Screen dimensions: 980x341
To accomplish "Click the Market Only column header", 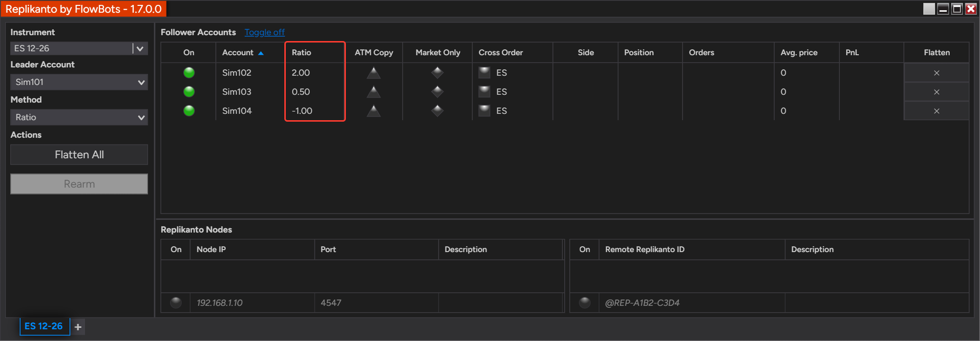I will tap(438, 52).
